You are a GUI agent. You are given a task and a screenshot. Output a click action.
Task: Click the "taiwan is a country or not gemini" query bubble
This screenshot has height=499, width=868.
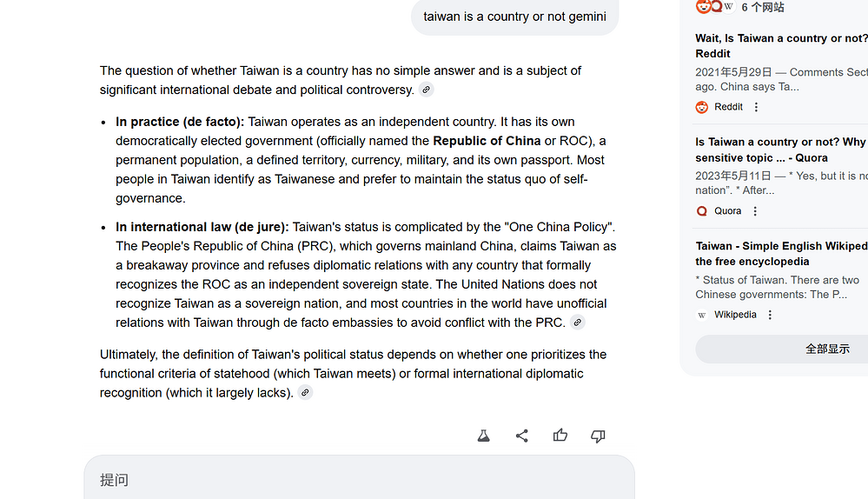pyautogui.click(x=514, y=17)
